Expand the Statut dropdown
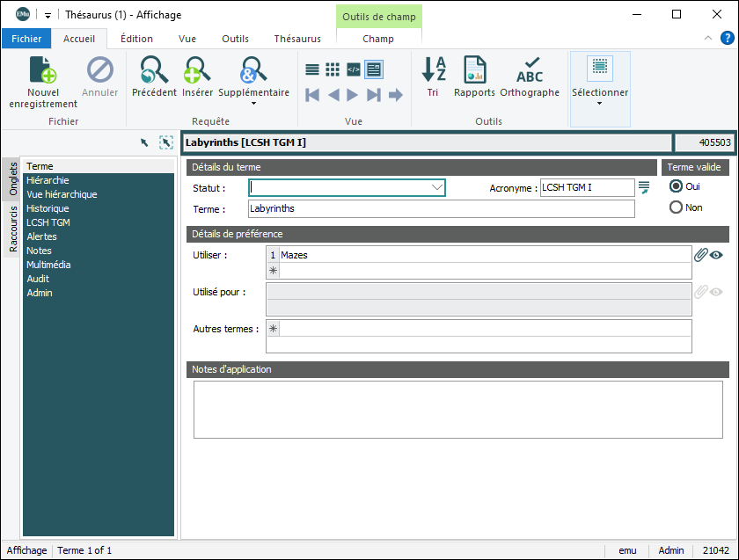 click(x=436, y=187)
